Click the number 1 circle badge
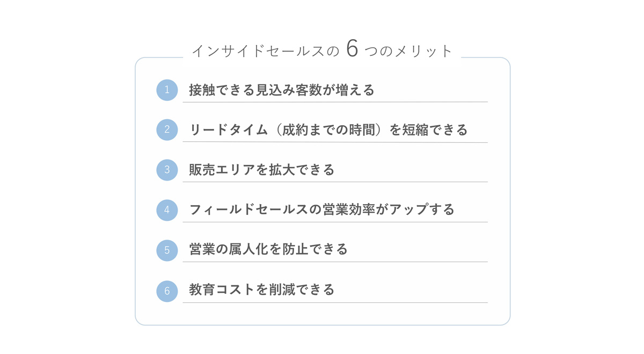This screenshot has width=644, height=354. 167,90
